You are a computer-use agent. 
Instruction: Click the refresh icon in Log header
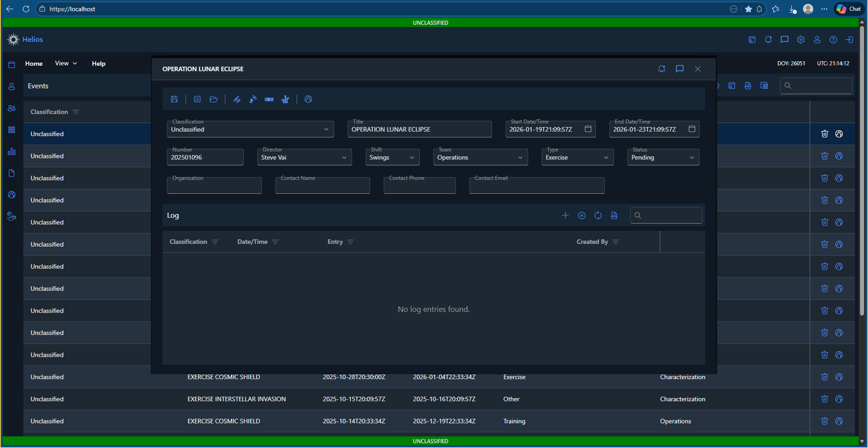[x=598, y=215]
